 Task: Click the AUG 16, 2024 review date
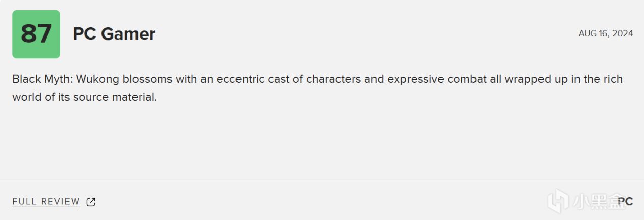(605, 33)
